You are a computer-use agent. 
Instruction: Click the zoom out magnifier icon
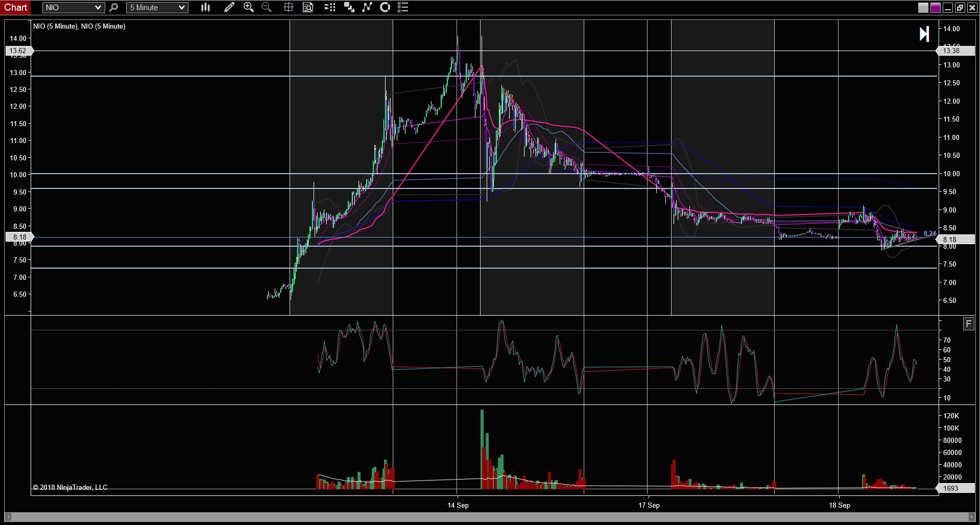click(x=266, y=7)
